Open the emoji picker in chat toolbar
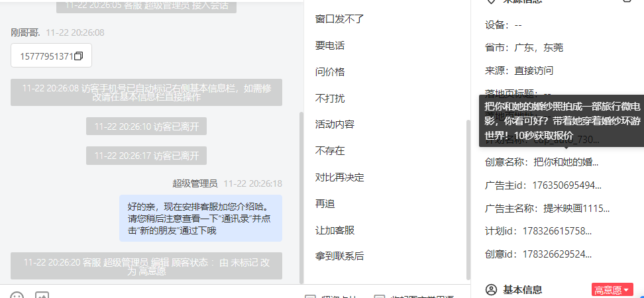This screenshot has height=298, width=644. click(x=17, y=295)
